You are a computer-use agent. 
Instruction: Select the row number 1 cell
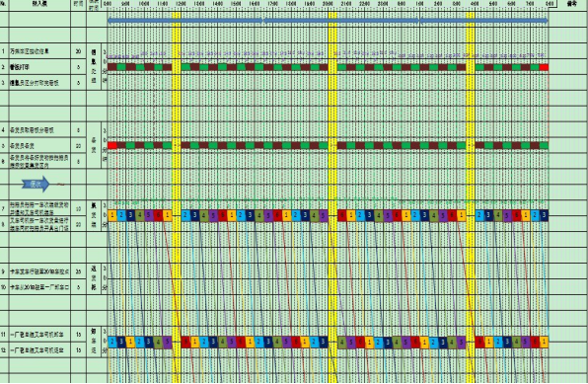[x=3, y=51]
